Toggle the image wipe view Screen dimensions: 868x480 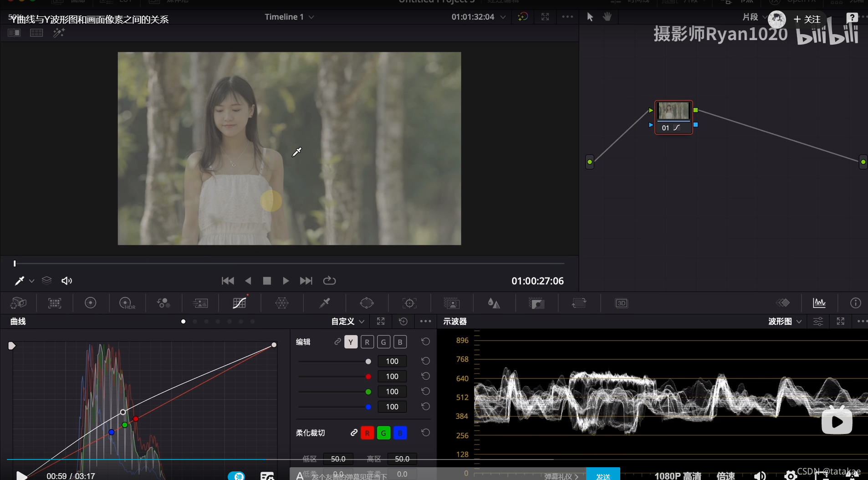(x=14, y=33)
